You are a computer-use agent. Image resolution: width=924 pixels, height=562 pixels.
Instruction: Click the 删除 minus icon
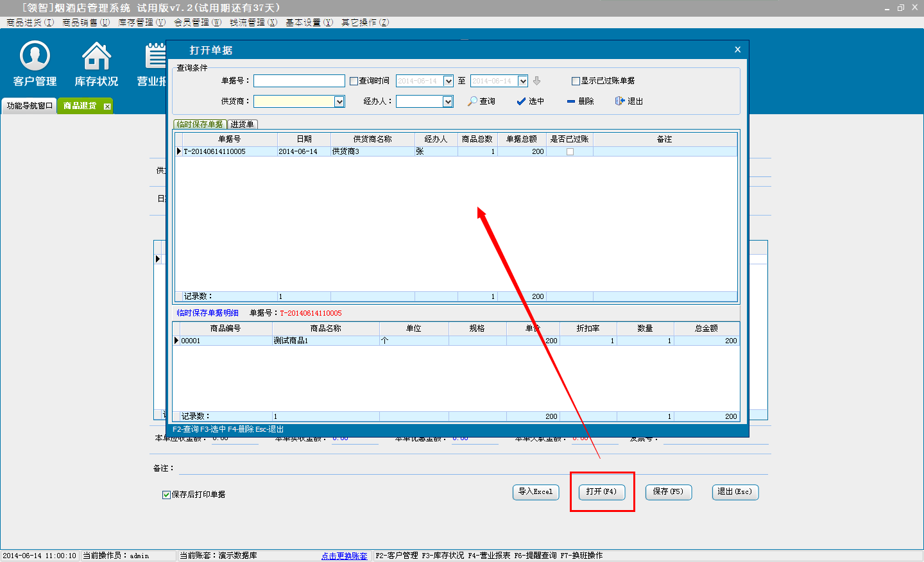pos(571,101)
